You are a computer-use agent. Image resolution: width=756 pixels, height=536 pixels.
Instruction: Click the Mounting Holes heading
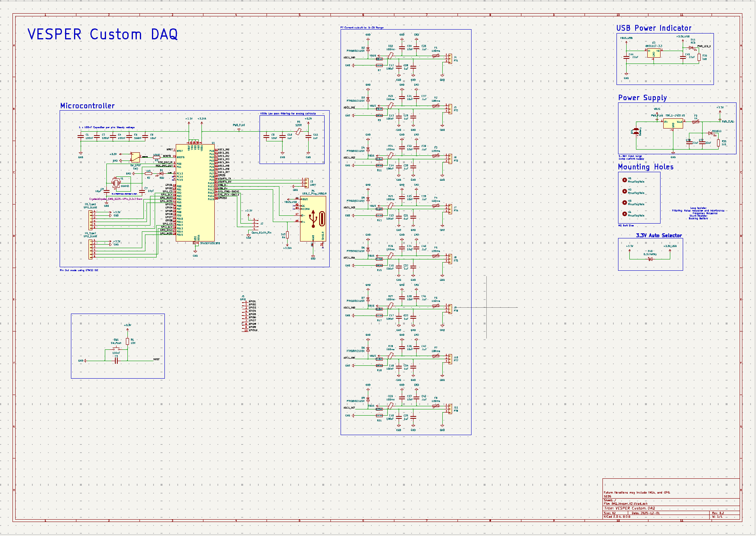point(646,167)
